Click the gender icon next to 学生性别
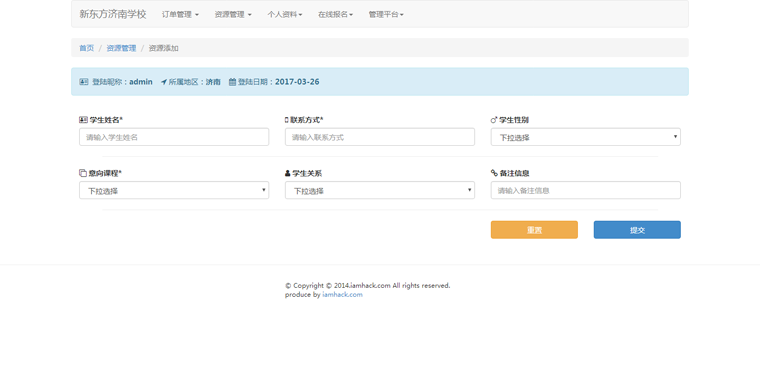 (494, 120)
